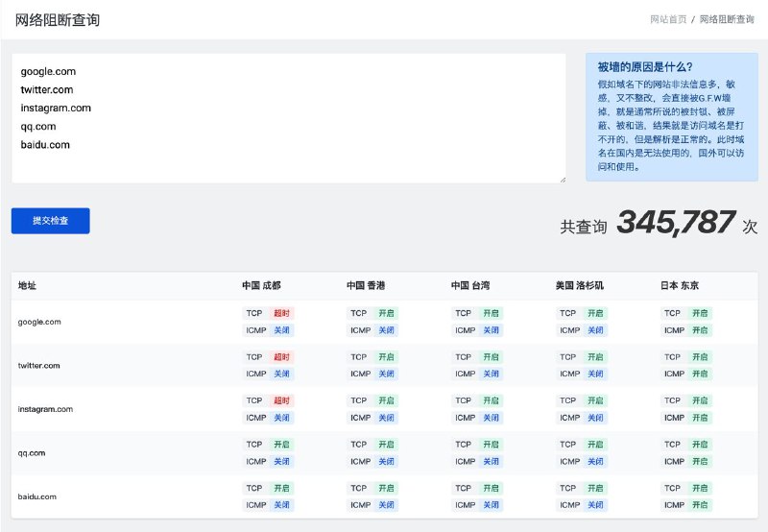Select the qq.com line in textarea
The height and width of the screenshot is (532, 768).
38,127
